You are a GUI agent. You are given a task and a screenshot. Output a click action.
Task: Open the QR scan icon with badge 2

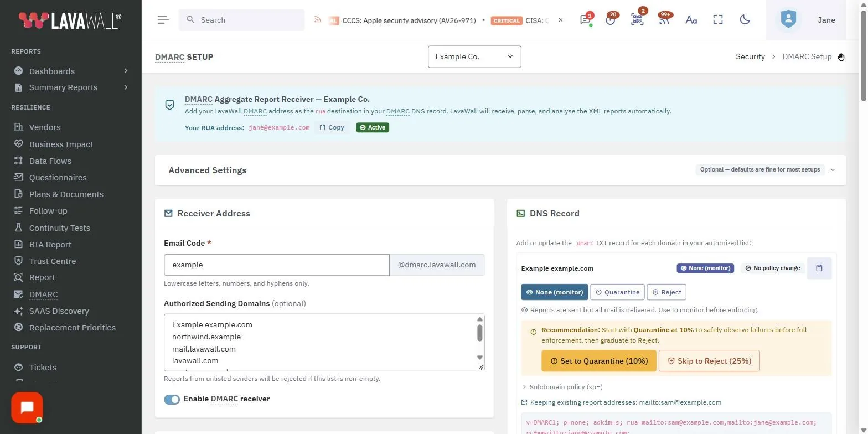[x=637, y=20]
